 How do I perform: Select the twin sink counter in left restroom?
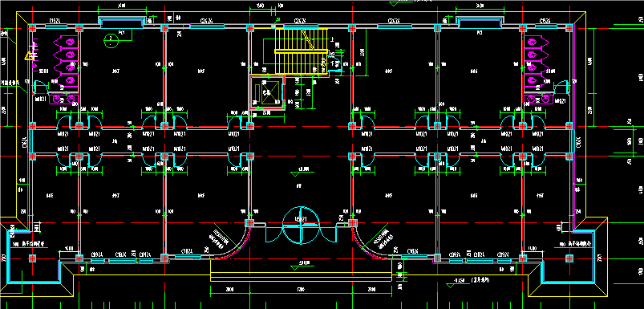(x=63, y=99)
